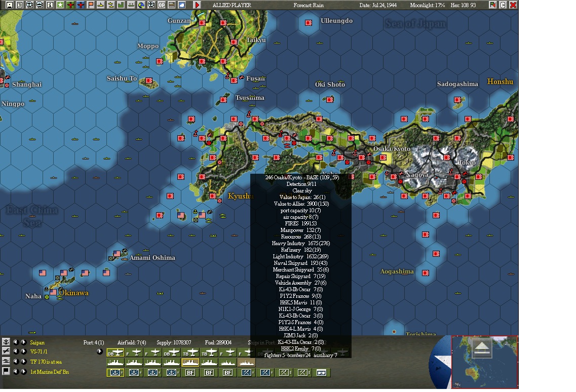The image size is (576, 392).
Task: Open the green factory industry icon
Action: (x=121, y=5)
